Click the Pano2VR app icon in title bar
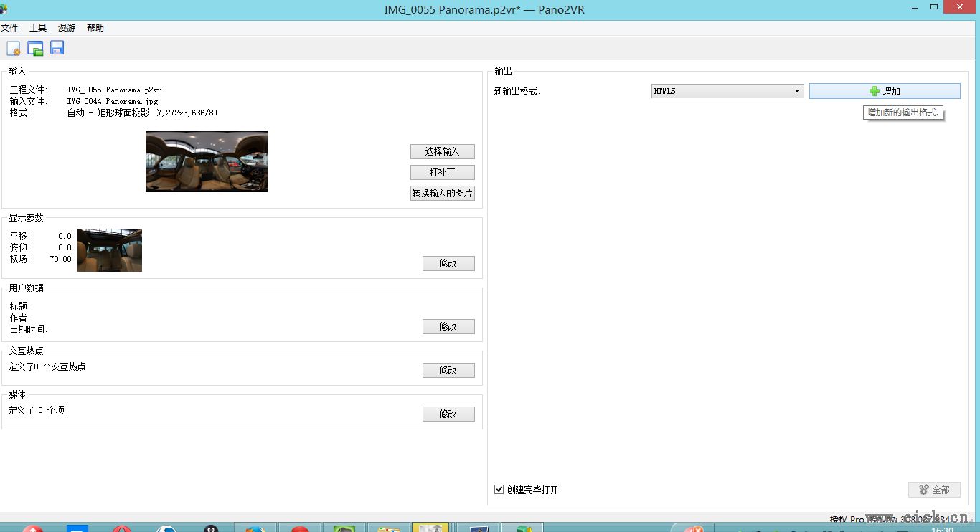980x532 pixels. pos(4,9)
